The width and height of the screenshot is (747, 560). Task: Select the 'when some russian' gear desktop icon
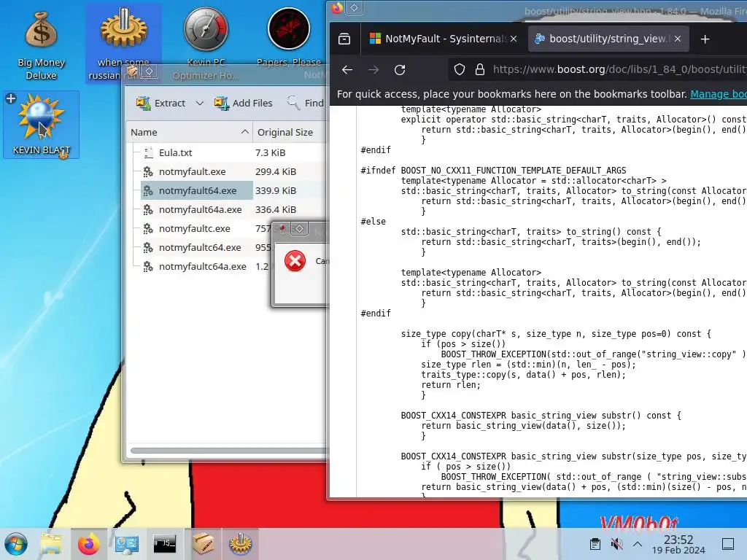pos(123,43)
